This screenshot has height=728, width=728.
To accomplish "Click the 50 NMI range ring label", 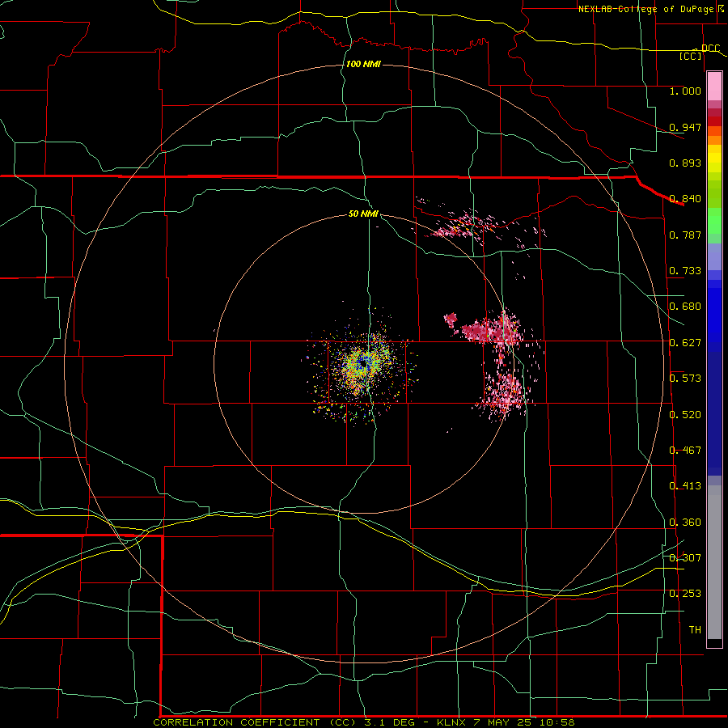I will 363,214.
